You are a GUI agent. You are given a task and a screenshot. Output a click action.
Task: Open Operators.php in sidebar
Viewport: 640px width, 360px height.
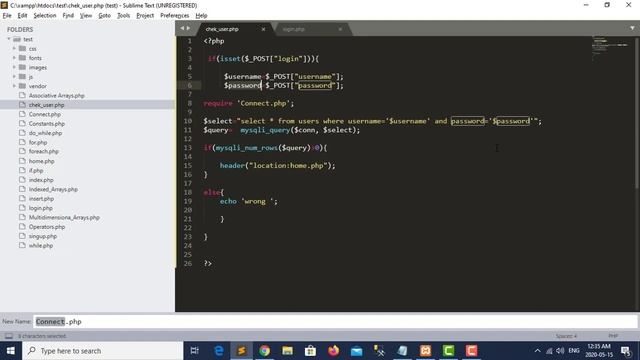point(47,227)
